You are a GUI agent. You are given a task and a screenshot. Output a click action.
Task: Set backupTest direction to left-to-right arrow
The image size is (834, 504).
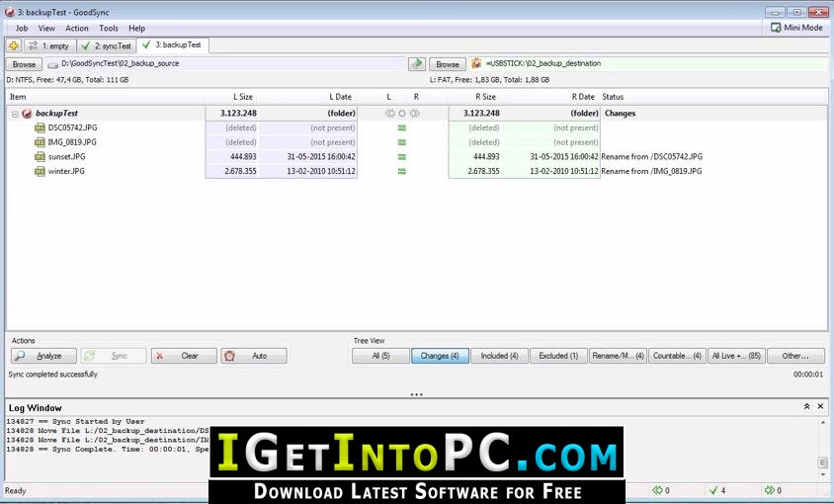(415, 114)
